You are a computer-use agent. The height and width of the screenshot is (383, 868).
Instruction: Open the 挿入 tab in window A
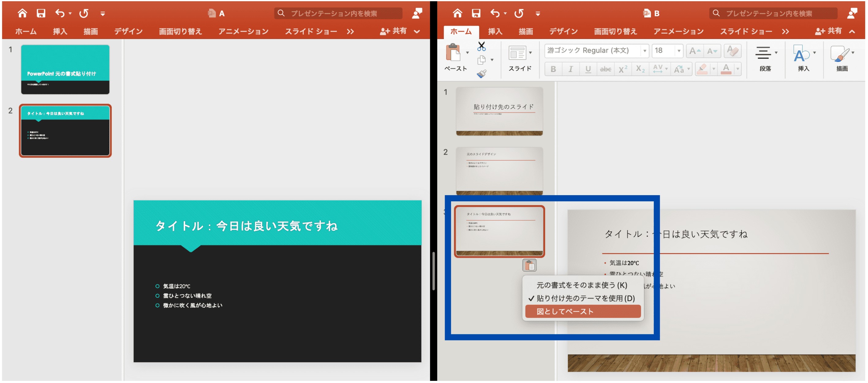tap(60, 31)
